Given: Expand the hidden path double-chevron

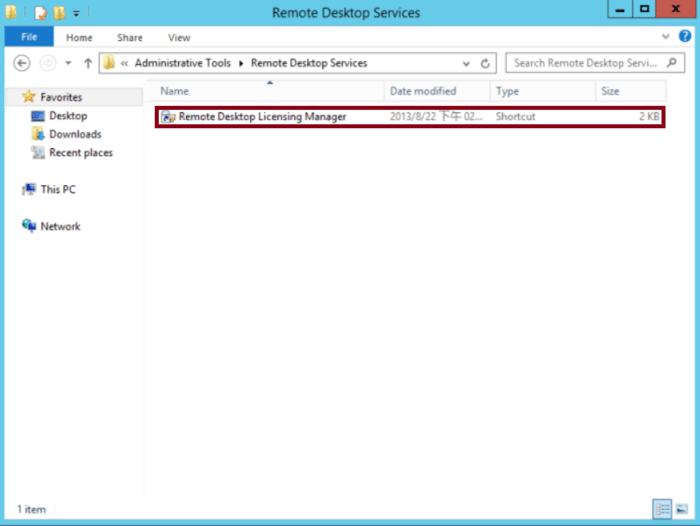Looking at the screenshot, I should [125, 63].
